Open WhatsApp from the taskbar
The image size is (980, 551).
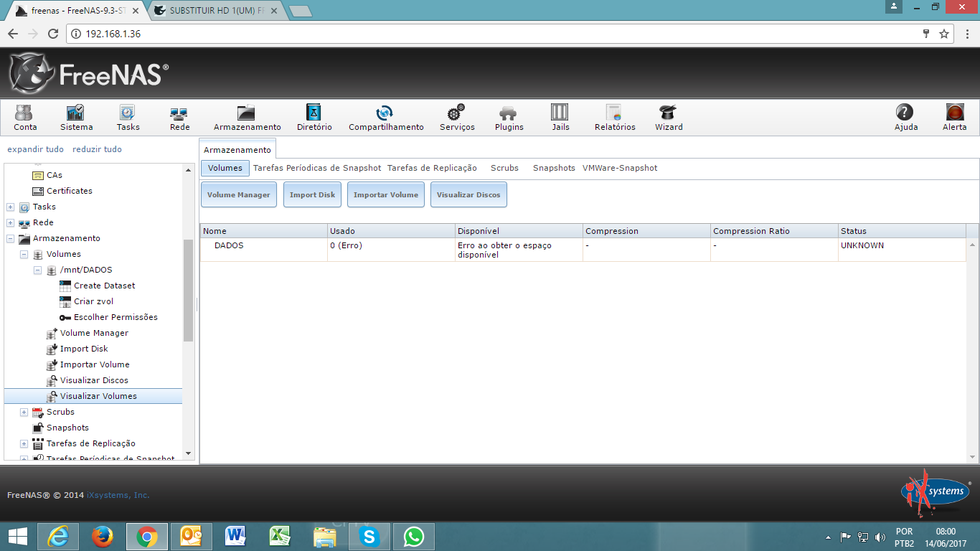414,537
